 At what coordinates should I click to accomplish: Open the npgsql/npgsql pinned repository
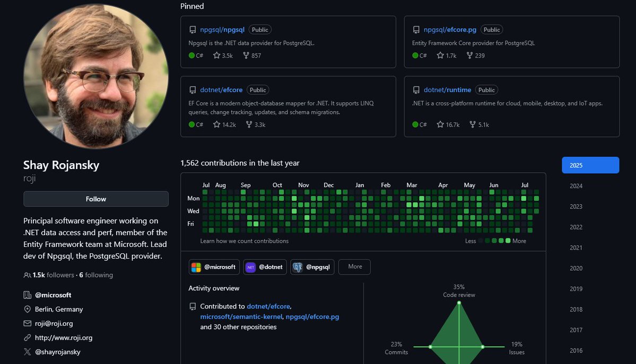pyautogui.click(x=222, y=30)
